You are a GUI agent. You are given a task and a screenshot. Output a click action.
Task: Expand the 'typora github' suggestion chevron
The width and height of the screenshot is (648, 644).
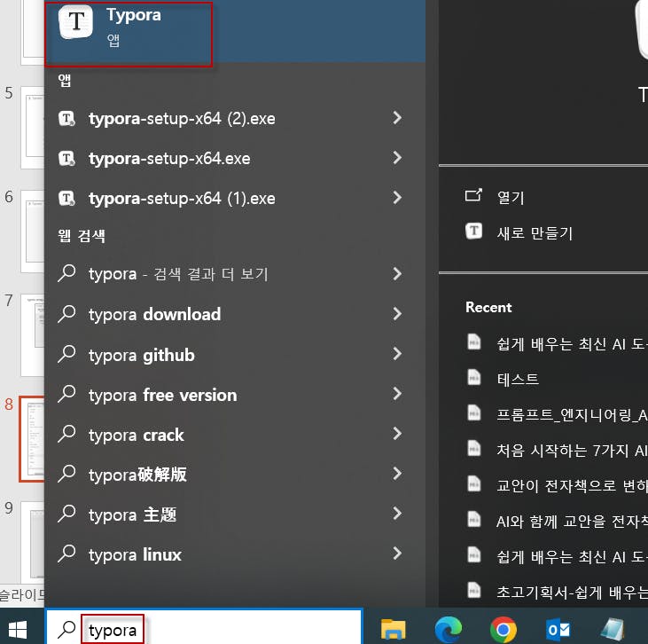[x=397, y=354]
